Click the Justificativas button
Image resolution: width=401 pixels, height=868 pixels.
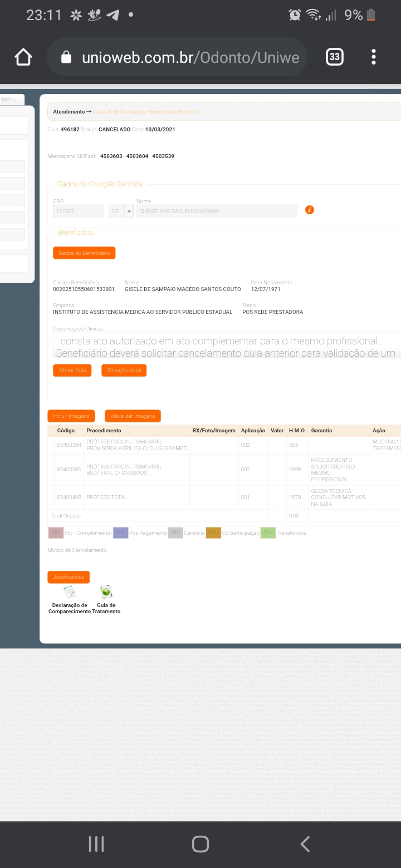point(69,577)
